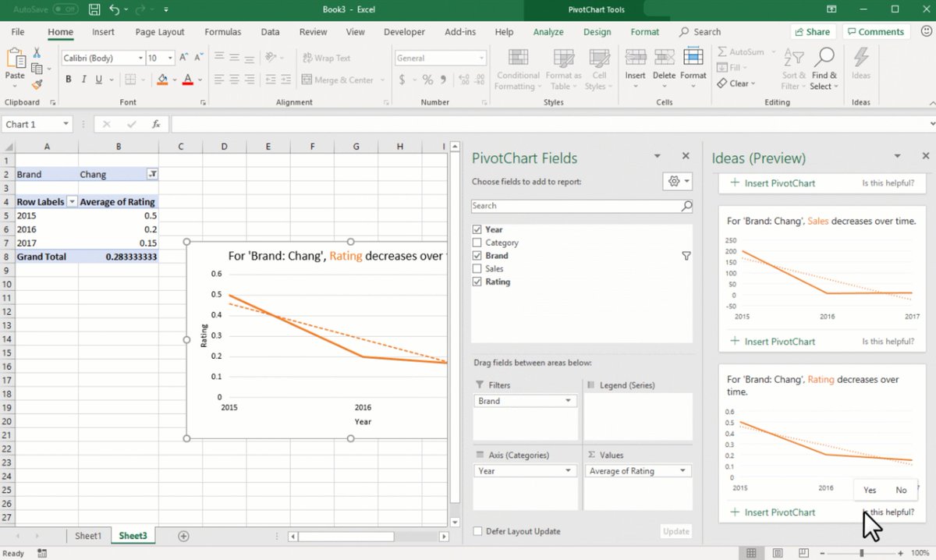
Task: Open the Design PivotChart tab
Action: pos(597,32)
